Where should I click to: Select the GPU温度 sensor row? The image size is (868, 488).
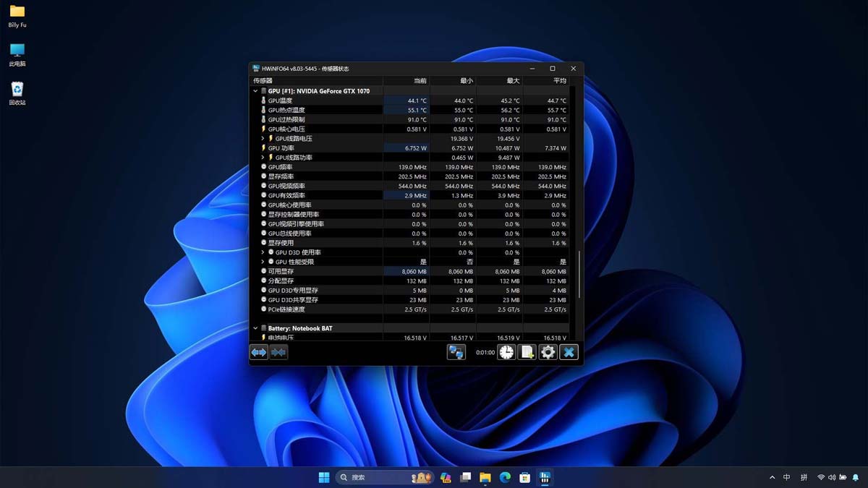281,100
